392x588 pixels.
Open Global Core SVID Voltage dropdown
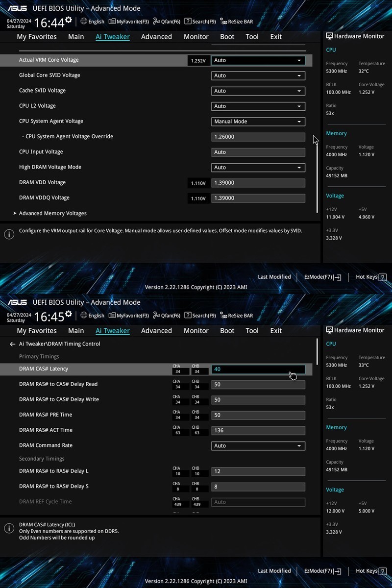tap(258, 75)
